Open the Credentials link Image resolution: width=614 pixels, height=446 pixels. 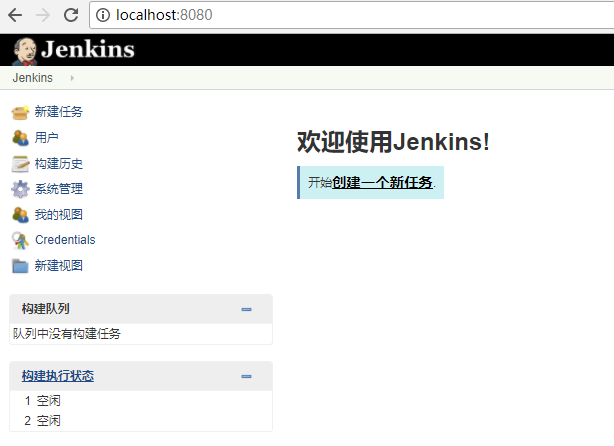(65, 240)
